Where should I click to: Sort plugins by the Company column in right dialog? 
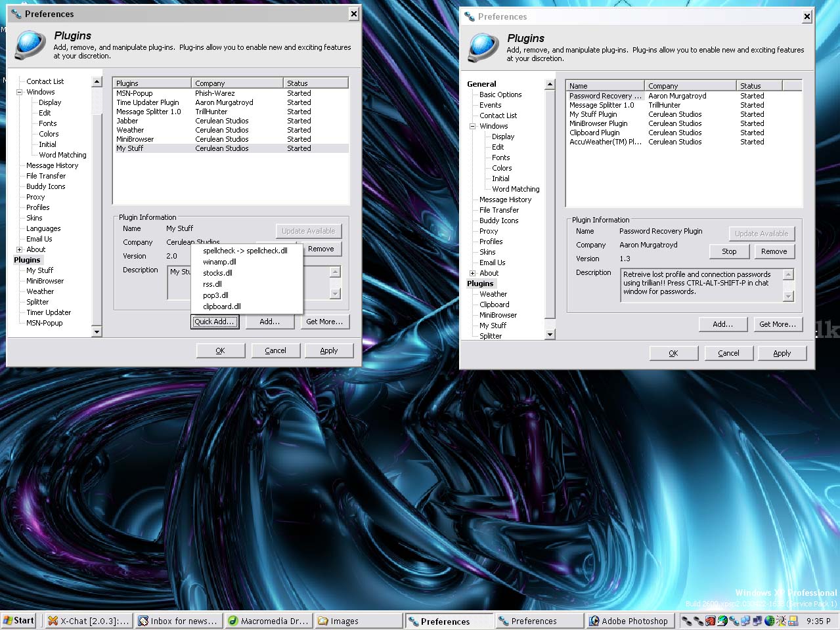pyautogui.click(x=690, y=86)
